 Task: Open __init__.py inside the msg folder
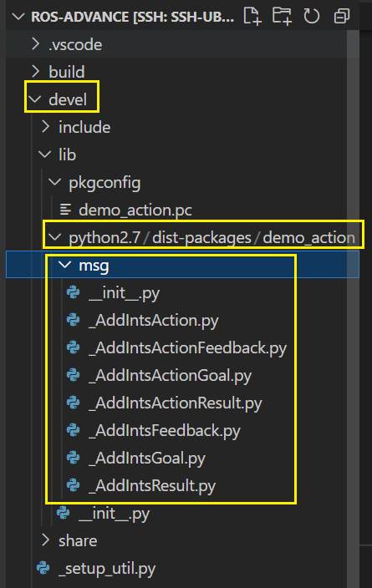pos(125,293)
